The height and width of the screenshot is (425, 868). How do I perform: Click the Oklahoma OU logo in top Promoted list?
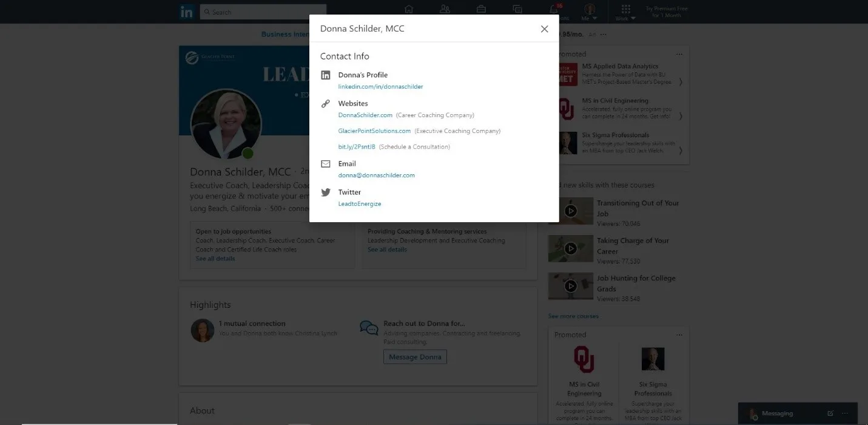point(567,109)
